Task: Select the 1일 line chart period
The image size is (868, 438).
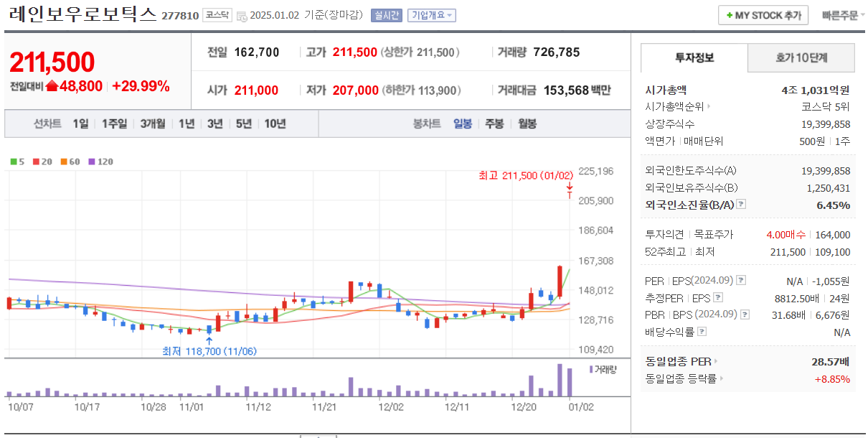Action: (x=80, y=124)
